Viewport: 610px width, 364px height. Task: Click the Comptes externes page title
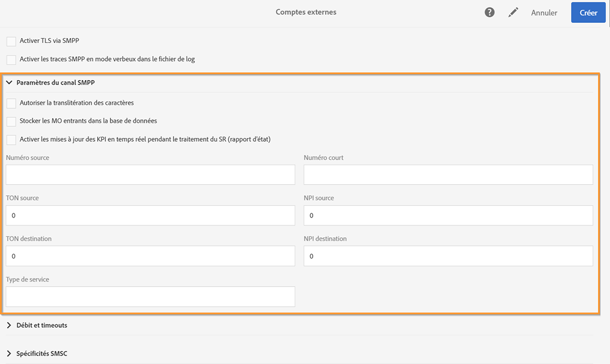306,12
